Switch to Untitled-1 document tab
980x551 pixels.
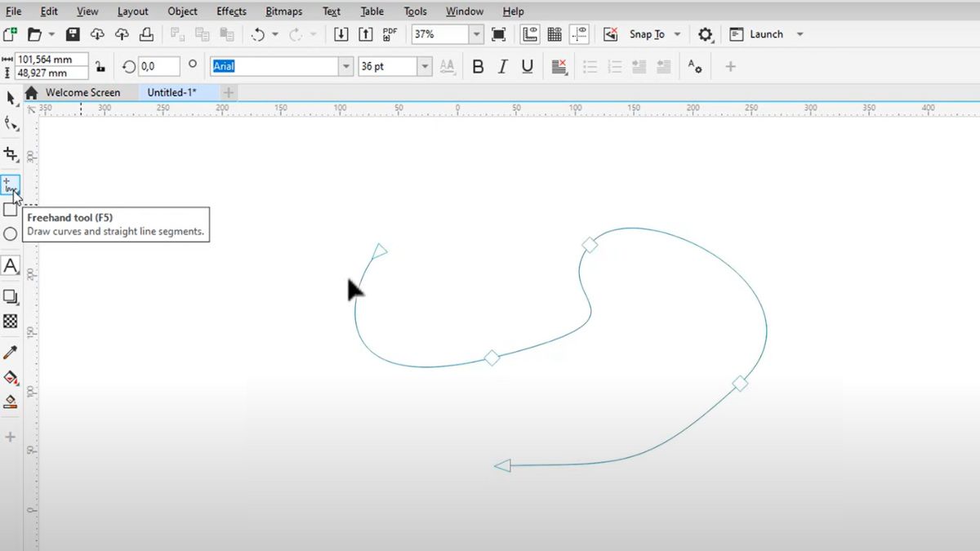click(x=171, y=92)
